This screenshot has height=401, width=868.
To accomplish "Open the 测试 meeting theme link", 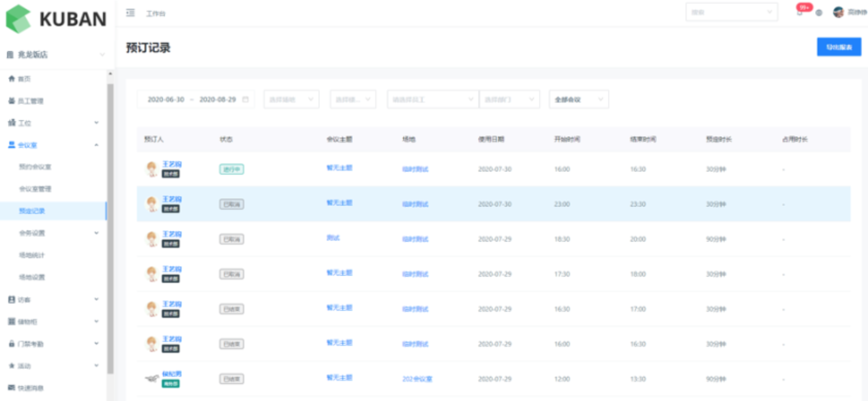I will click(333, 238).
